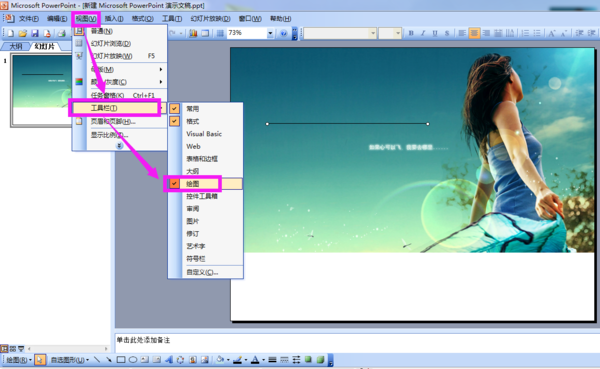Screen dimensions: 600x369
Task: Apply bold formatting
Action: click(411, 33)
